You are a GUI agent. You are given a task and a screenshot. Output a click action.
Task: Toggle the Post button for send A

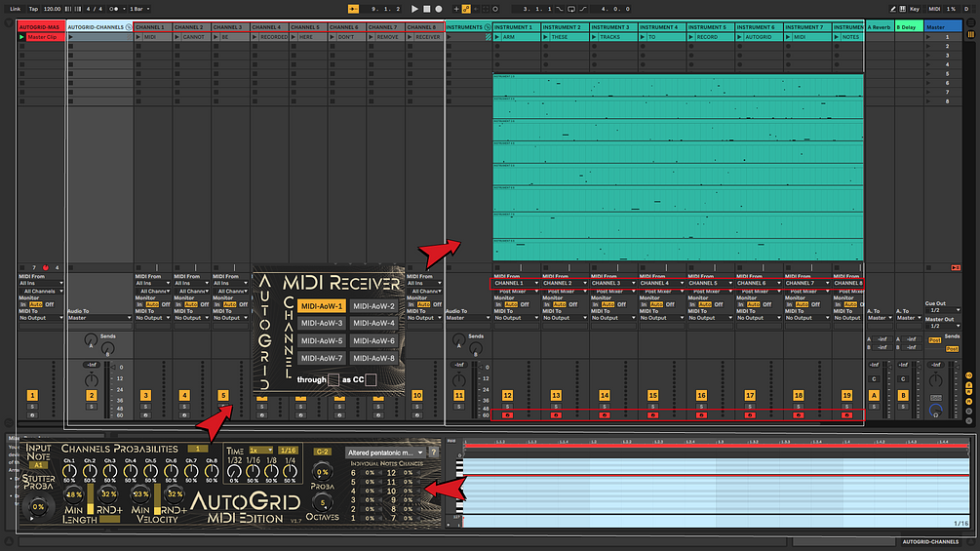pos(935,340)
